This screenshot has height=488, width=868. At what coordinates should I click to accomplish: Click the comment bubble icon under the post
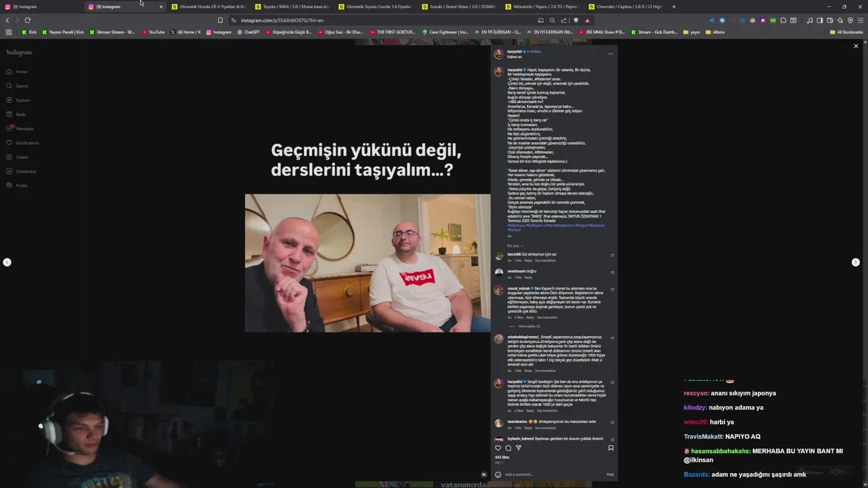tap(508, 448)
